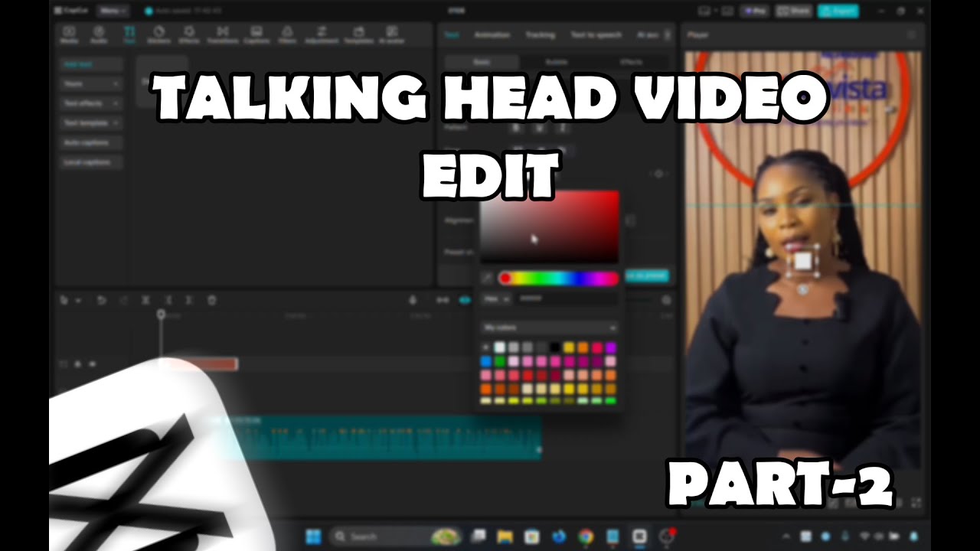Open the Transitions panel icon
Image resolution: width=980 pixels, height=551 pixels.
point(222,34)
